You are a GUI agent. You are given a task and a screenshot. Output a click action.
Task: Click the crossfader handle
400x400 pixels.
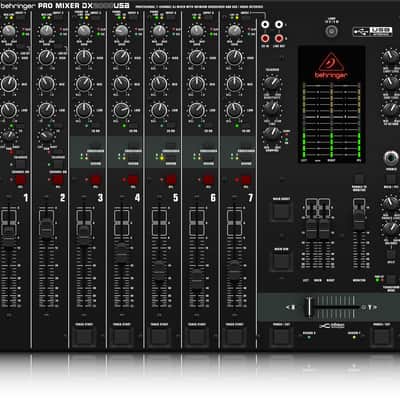point(310,307)
